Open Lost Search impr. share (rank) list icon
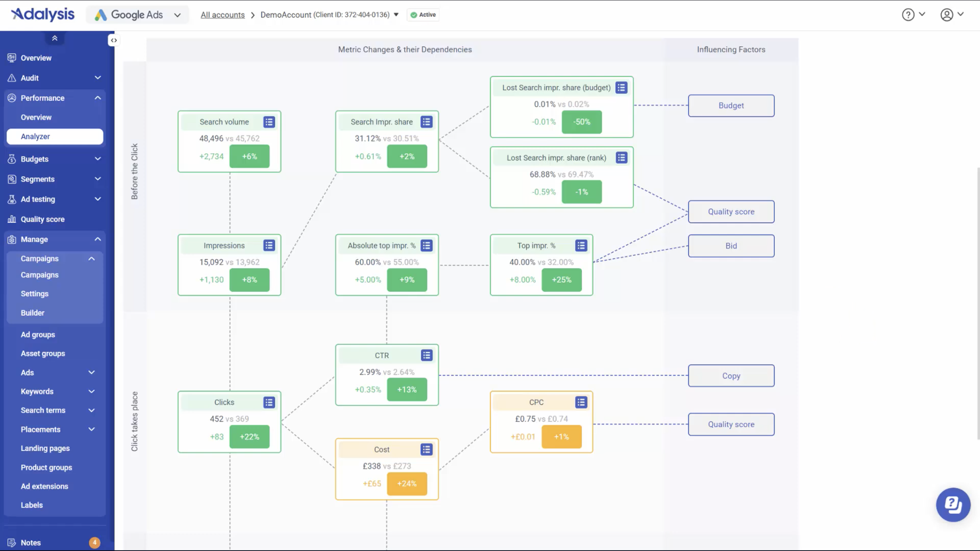This screenshot has width=980, height=551. [621, 158]
